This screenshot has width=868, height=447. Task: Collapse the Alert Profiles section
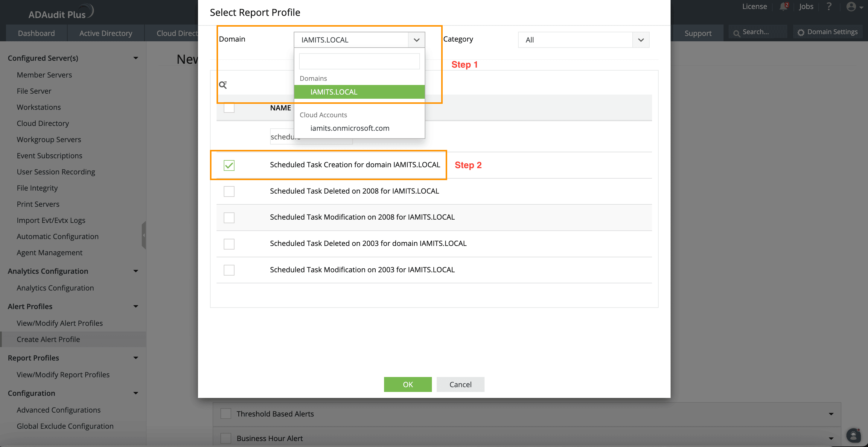coord(136,306)
